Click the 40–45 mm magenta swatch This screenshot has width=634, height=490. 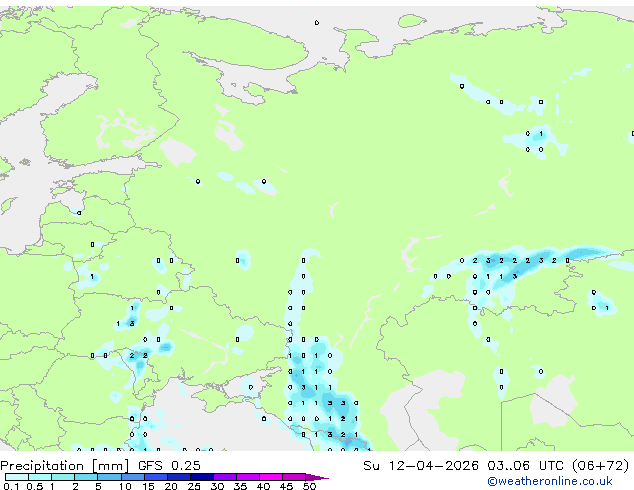(x=271, y=477)
